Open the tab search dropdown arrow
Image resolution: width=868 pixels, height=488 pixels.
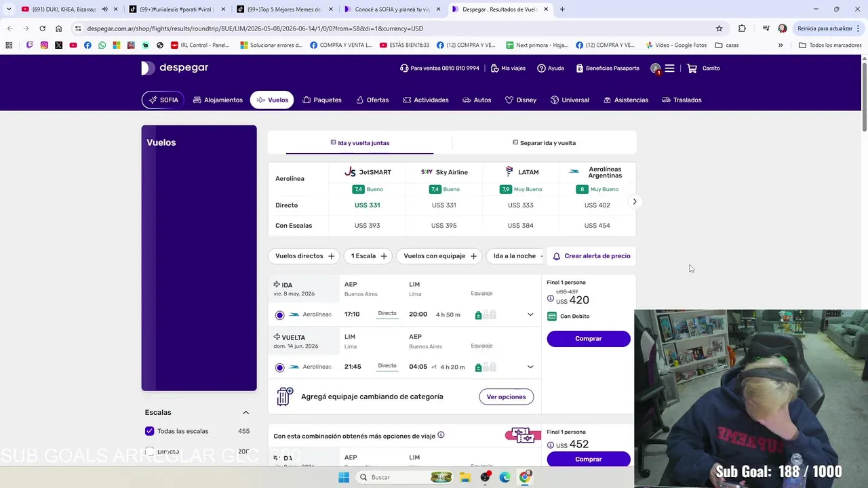[x=8, y=9]
